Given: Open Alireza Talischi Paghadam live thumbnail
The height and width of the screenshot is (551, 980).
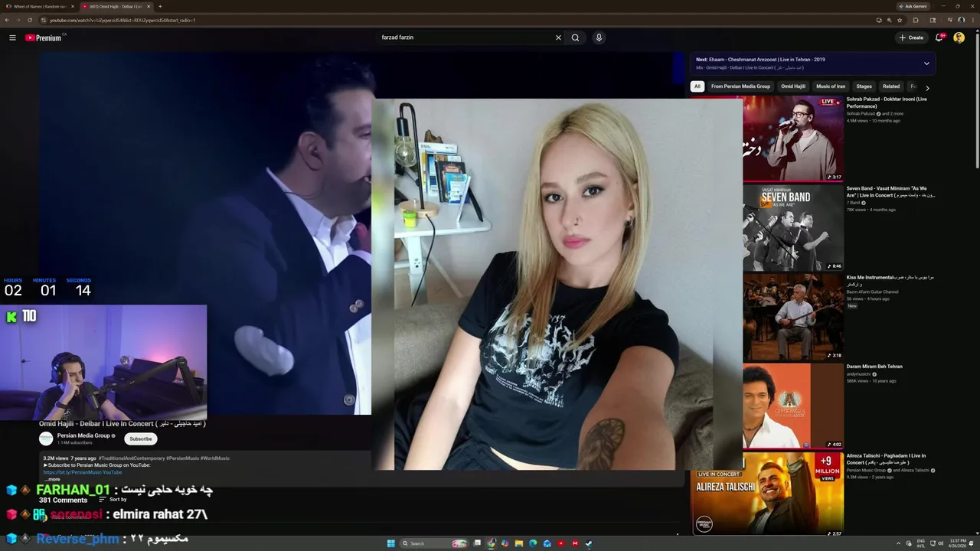Looking at the screenshot, I should click(767, 494).
